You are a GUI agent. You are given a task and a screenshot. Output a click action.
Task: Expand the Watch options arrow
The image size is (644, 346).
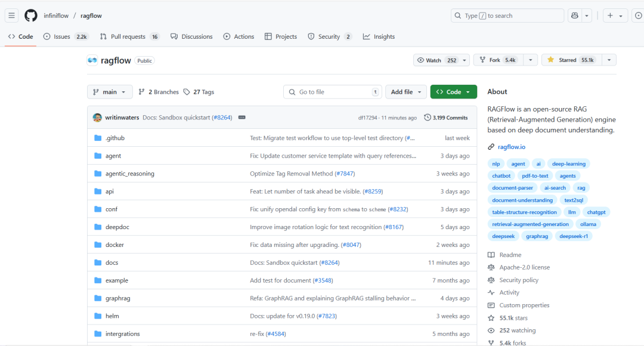click(465, 60)
